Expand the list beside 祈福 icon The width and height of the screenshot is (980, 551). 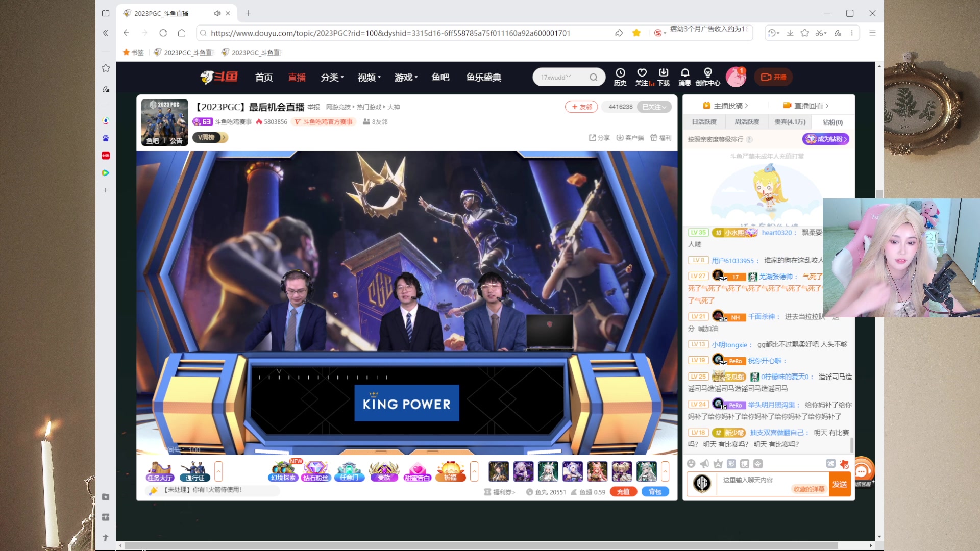pos(474,471)
